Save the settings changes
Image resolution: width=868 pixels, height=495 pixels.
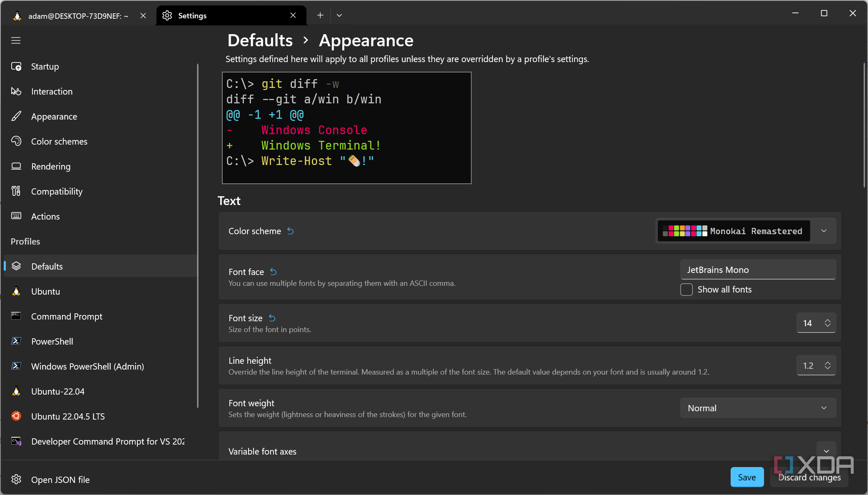[x=747, y=477]
